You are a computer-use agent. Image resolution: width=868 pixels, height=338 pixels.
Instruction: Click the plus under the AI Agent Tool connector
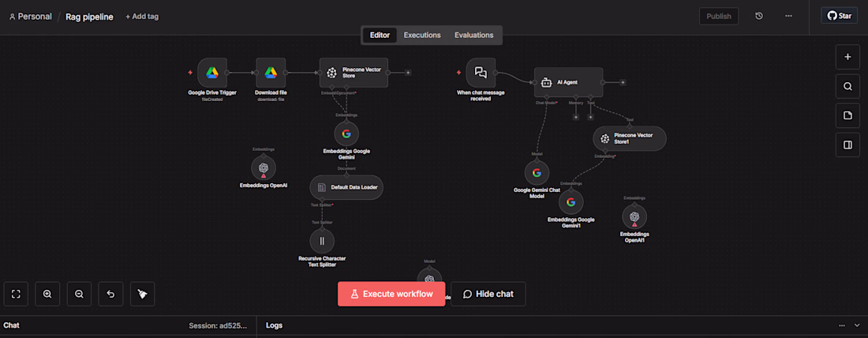pyautogui.click(x=591, y=117)
